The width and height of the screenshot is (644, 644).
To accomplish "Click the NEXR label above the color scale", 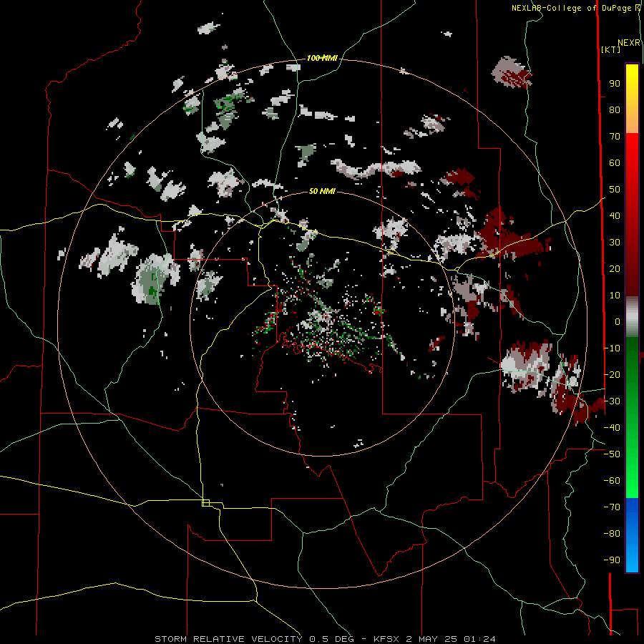I will (x=629, y=43).
